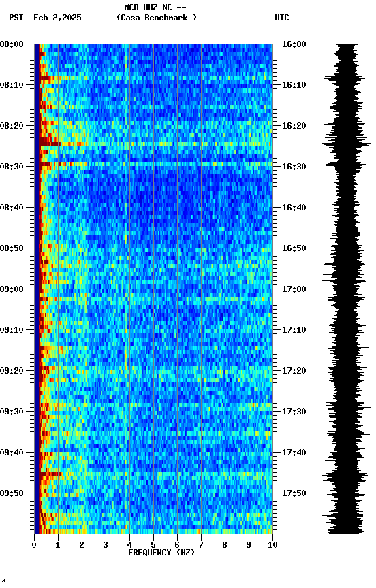Image resolution: width=376 pixels, height=588 pixels.
Task: Select the 08:40 PST time label
Action: (x=12, y=208)
